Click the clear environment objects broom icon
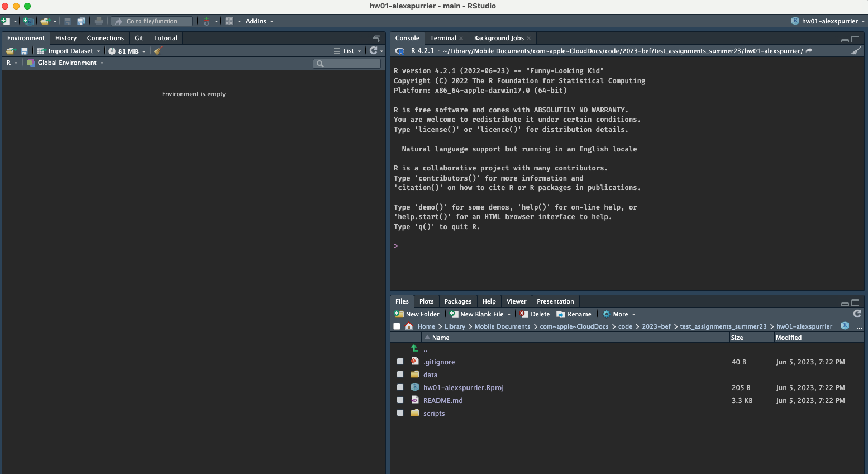The width and height of the screenshot is (868, 474). pyautogui.click(x=158, y=51)
